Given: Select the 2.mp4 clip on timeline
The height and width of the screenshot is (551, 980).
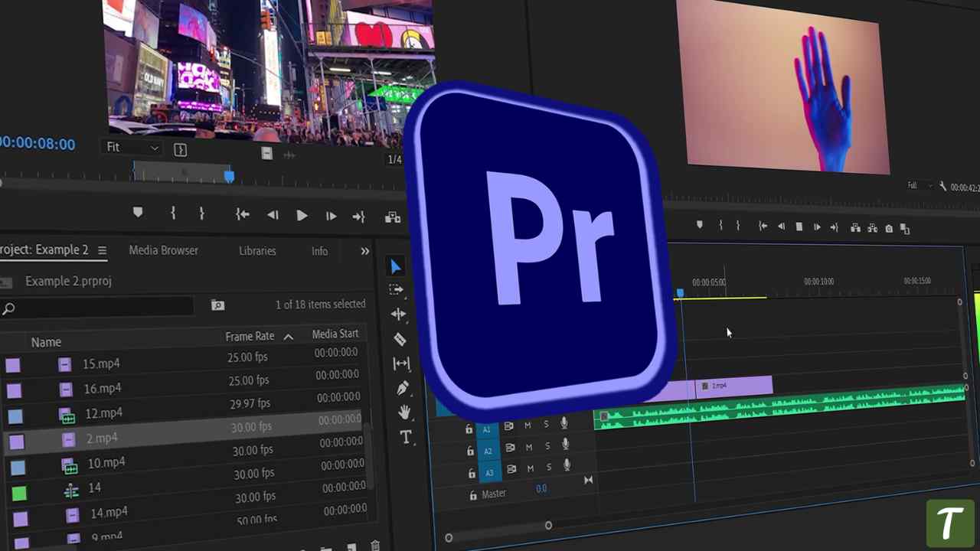Looking at the screenshot, I should 733,386.
